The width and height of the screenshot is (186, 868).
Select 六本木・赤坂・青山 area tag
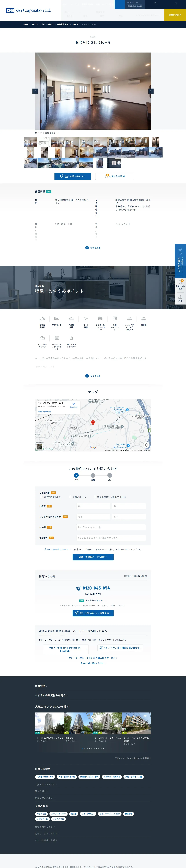coord(45,777)
